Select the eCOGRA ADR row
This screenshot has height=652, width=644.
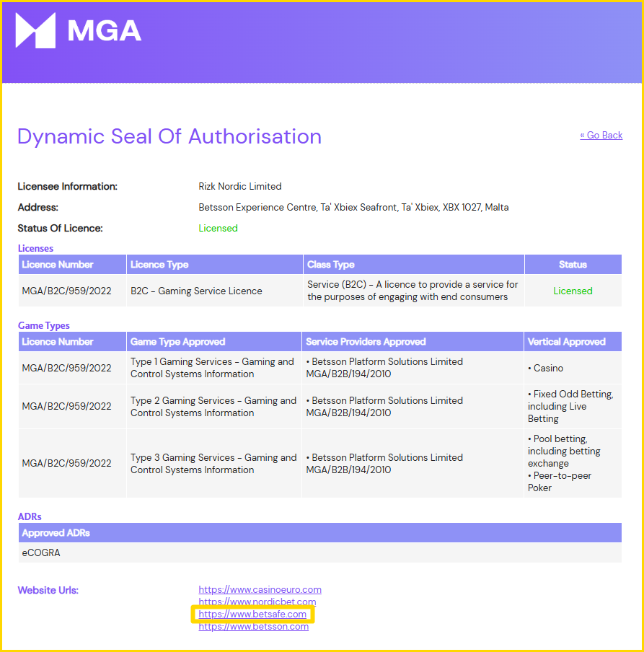tap(320, 552)
